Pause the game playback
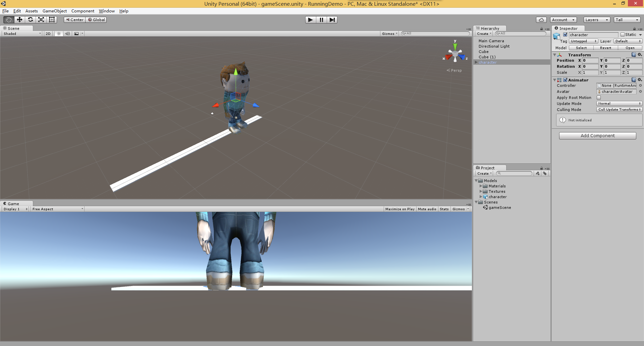 tap(321, 20)
